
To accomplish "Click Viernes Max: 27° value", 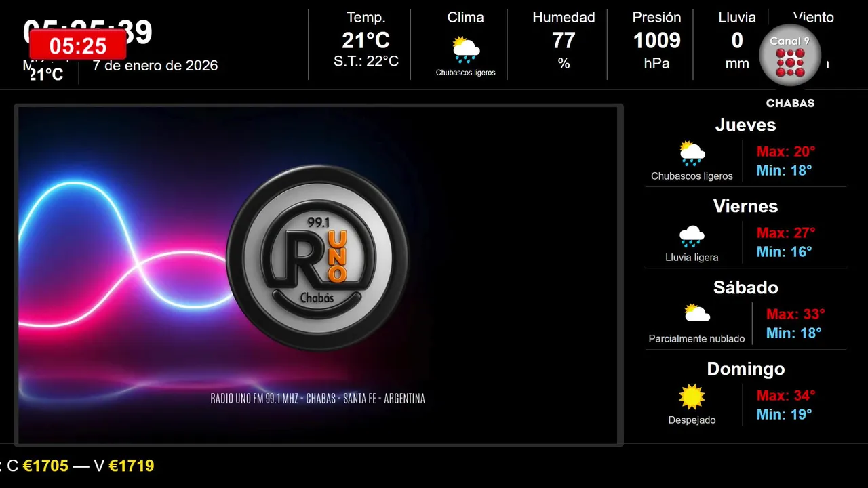I will (x=786, y=233).
